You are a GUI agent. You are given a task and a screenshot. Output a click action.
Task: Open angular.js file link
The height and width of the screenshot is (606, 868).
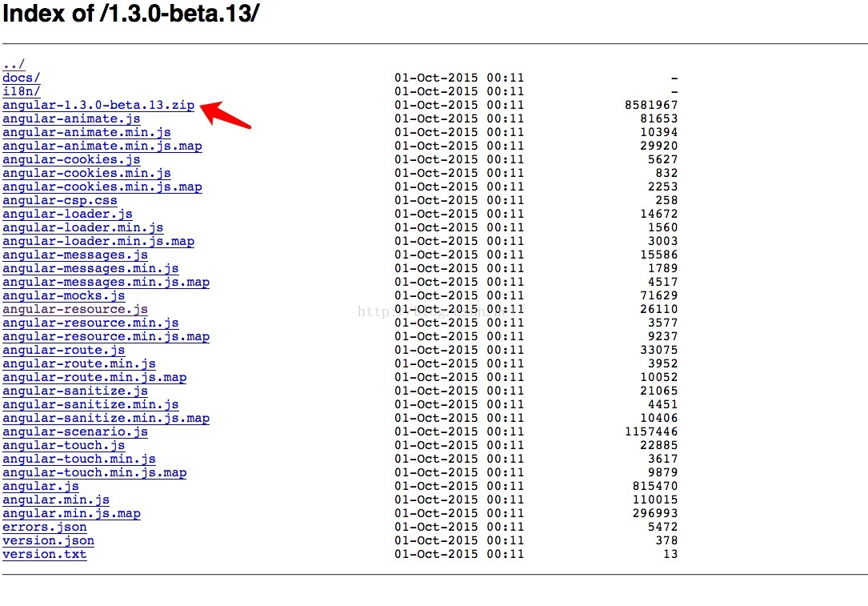pyautogui.click(x=41, y=487)
